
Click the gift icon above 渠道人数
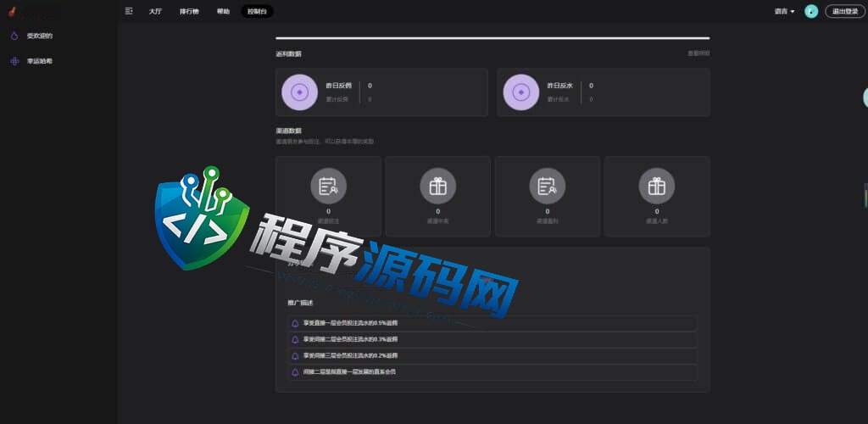pos(657,186)
